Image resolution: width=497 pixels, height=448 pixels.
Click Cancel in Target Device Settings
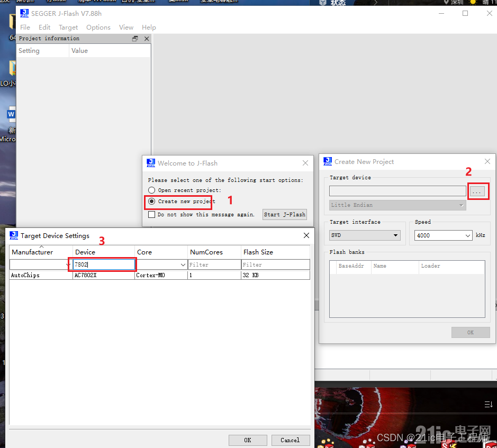tap(291, 440)
